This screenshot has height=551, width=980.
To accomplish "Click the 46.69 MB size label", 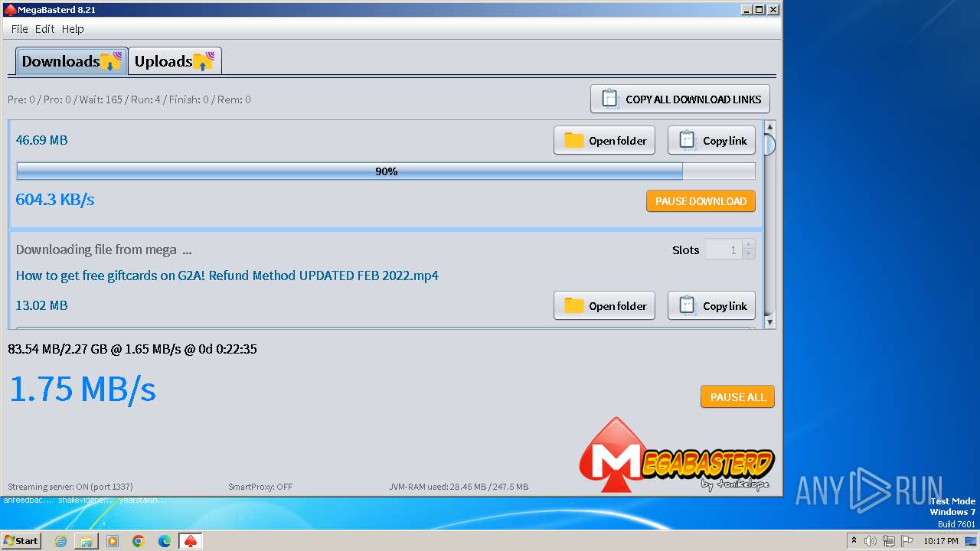I will (42, 140).
